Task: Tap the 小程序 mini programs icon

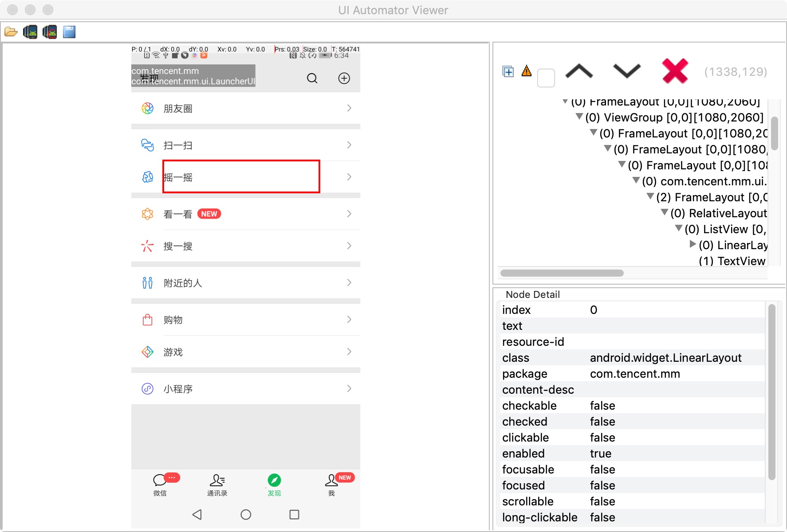Action: pos(147,388)
